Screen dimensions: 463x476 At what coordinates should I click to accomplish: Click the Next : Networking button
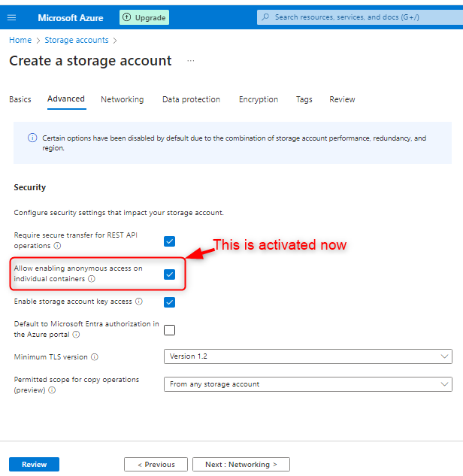point(241,465)
